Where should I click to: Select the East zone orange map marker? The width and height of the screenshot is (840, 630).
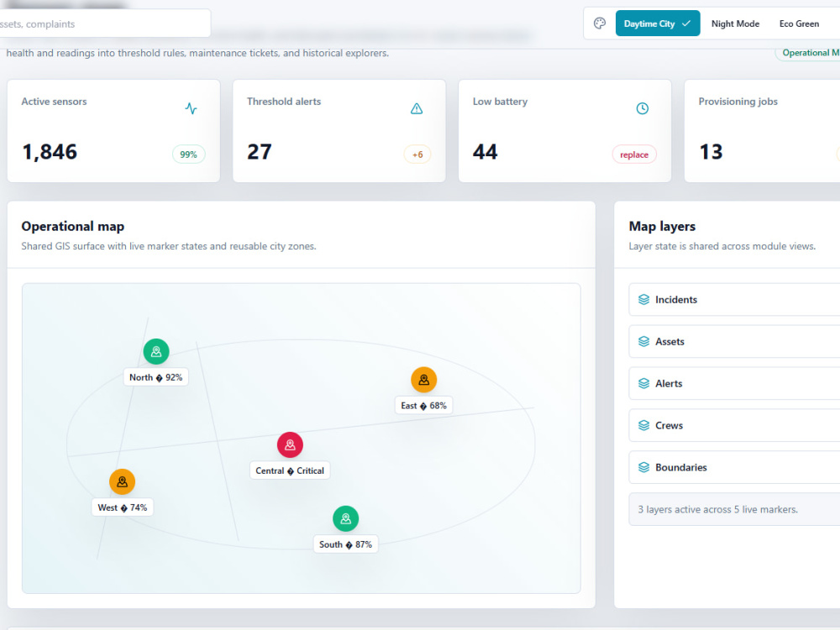pyautogui.click(x=423, y=380)
